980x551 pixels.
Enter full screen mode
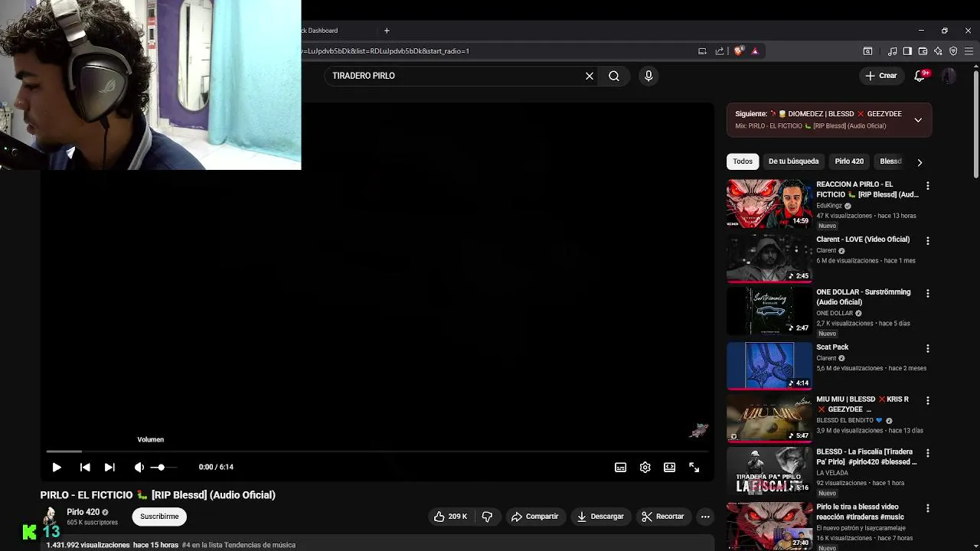pos(694,467)
